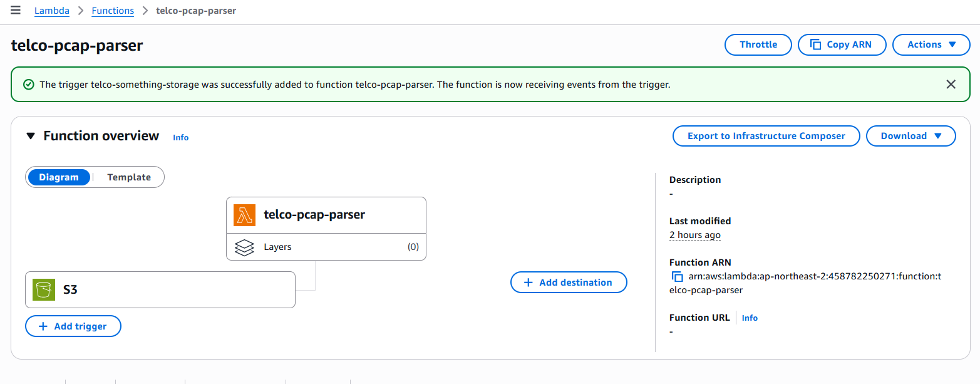Go to Lambda breadcrumb link
This screenshot has height=384, width=980.
tap(52, 11)
